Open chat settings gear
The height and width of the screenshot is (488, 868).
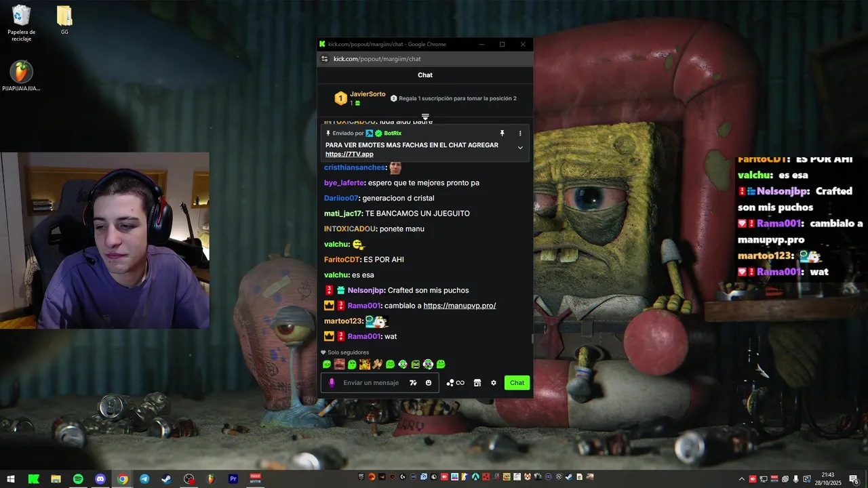tap(494, 383)
